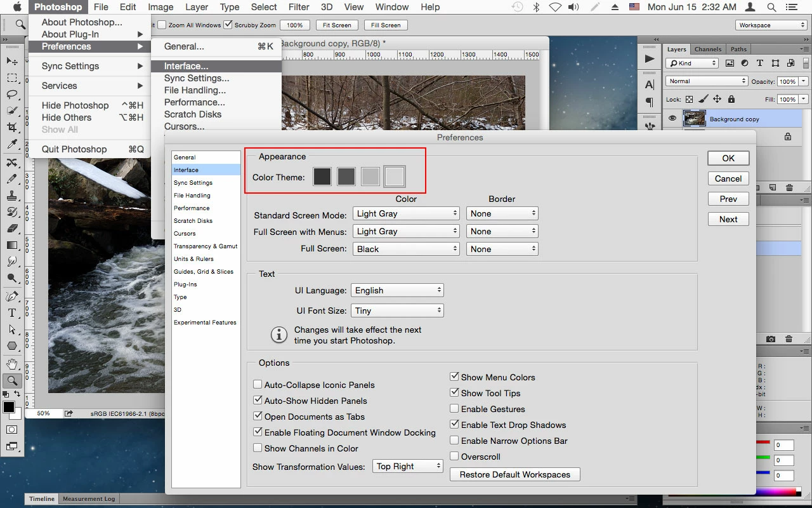
Task: Select the Gradient tool
Action: point(12,245)
